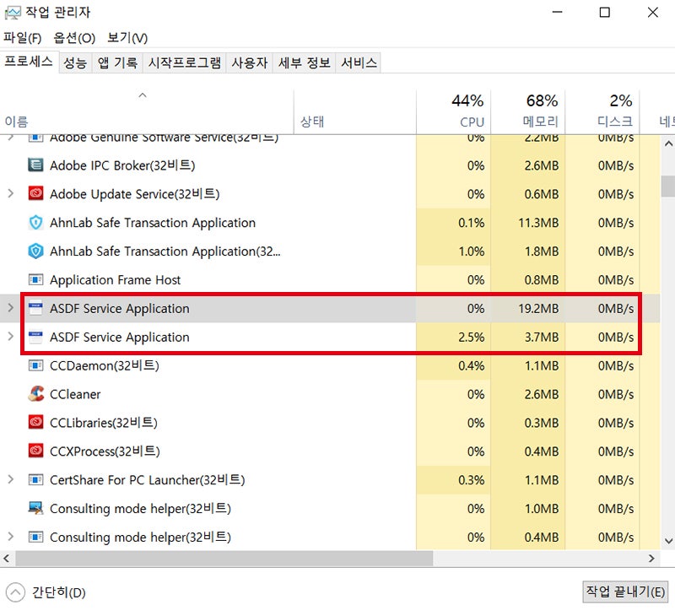The image size is (675, 616).
Task: Minimize the Task Manager window
Action: (558, 12)
